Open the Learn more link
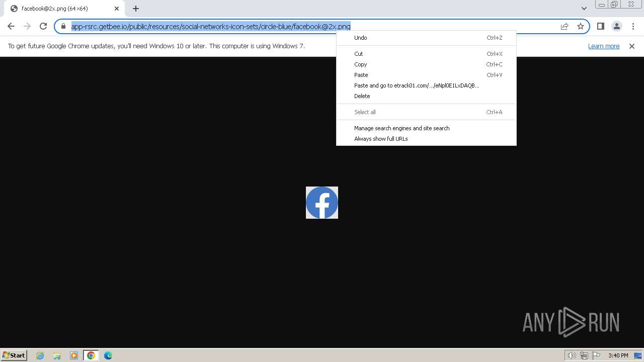The width and height of the screenshot is (644, 362). (x=604, y=46)
